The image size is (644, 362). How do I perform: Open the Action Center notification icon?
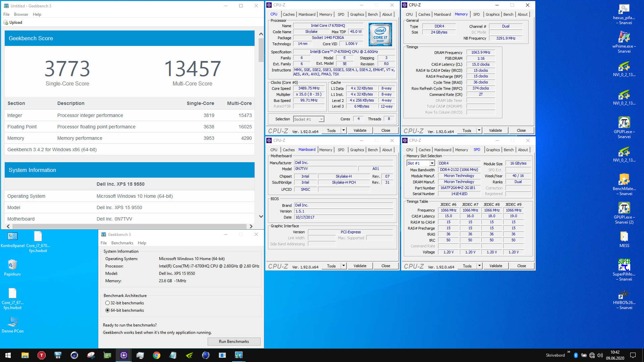point(633,355)
